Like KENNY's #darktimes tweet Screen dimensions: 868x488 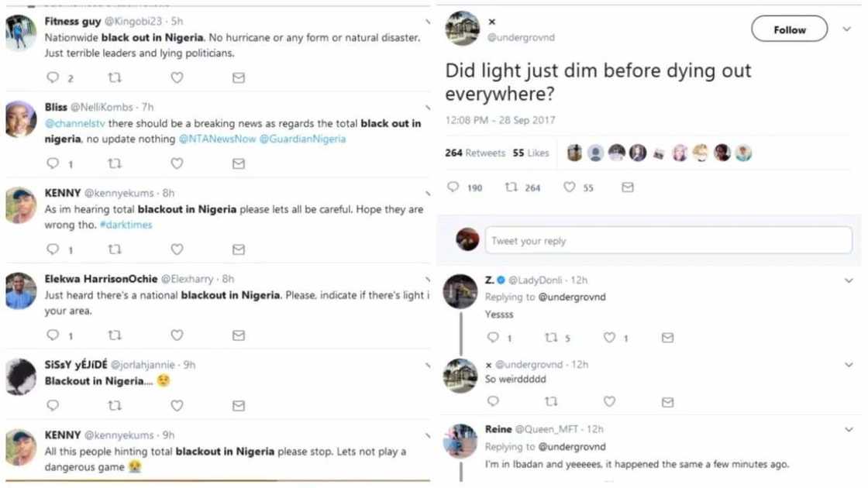(177, 249)
